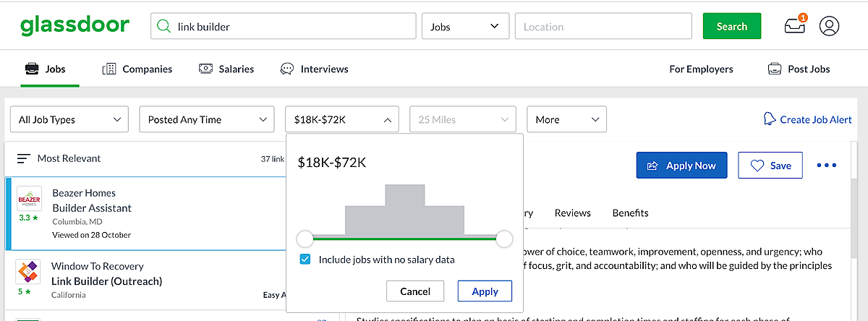Screen dimensions: 868x321
Task: Click the Most Relevant sort icon
Action: (24, 158)
